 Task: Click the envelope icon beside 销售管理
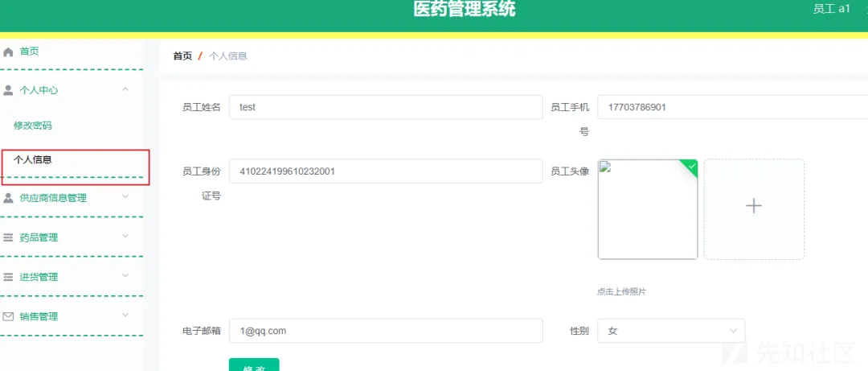pos(8,316)
